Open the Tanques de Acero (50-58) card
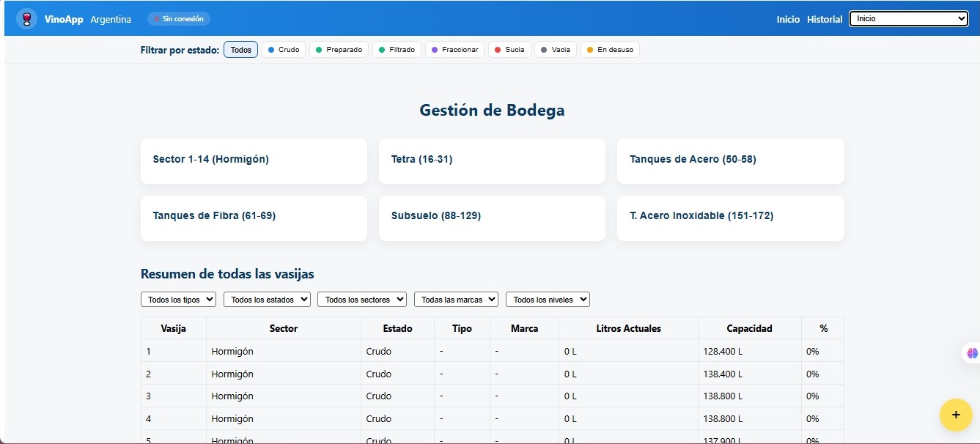Viewport: 980px width, 444px height. (730, 160)
